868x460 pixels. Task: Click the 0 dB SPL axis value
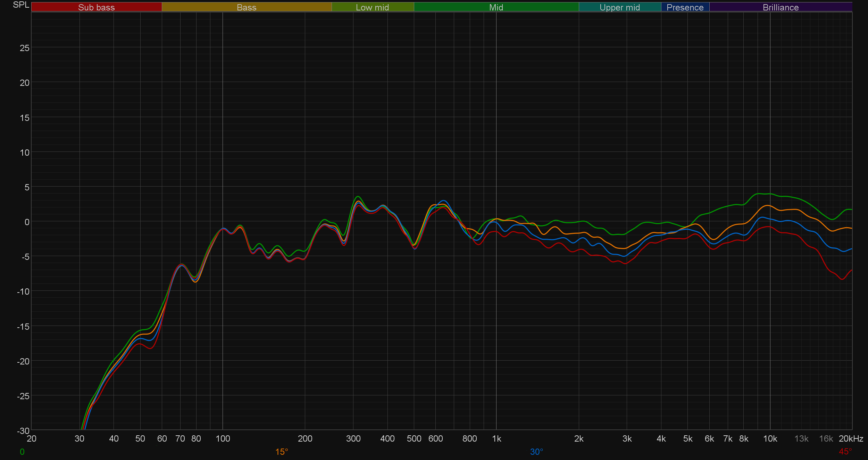(27, 222)
